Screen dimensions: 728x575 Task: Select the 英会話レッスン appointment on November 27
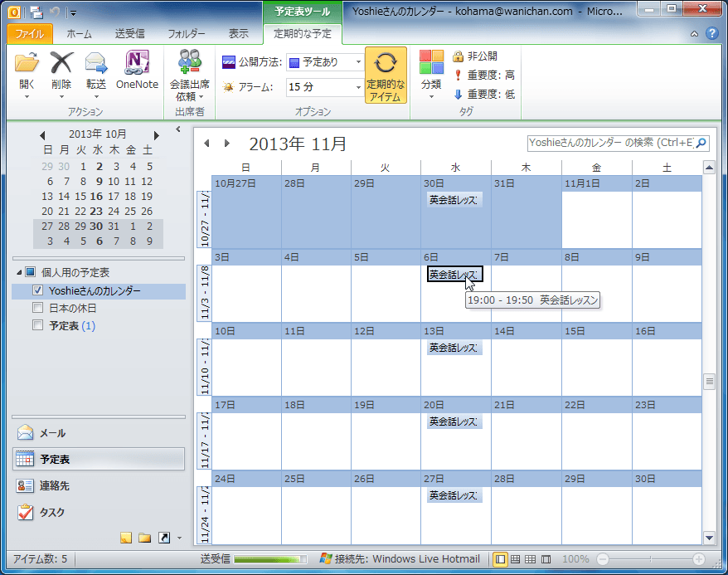pos(454,495)
